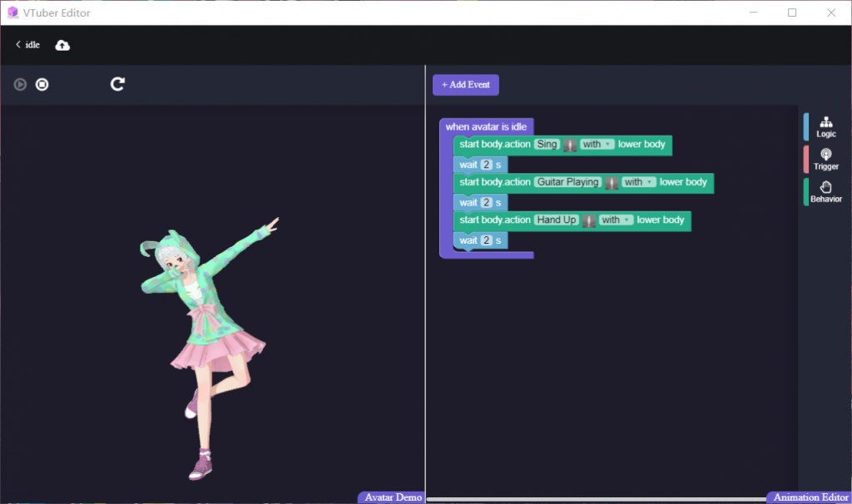Click the Play preview icon
This screenshot has height=504, width=852.
[18, 84]
